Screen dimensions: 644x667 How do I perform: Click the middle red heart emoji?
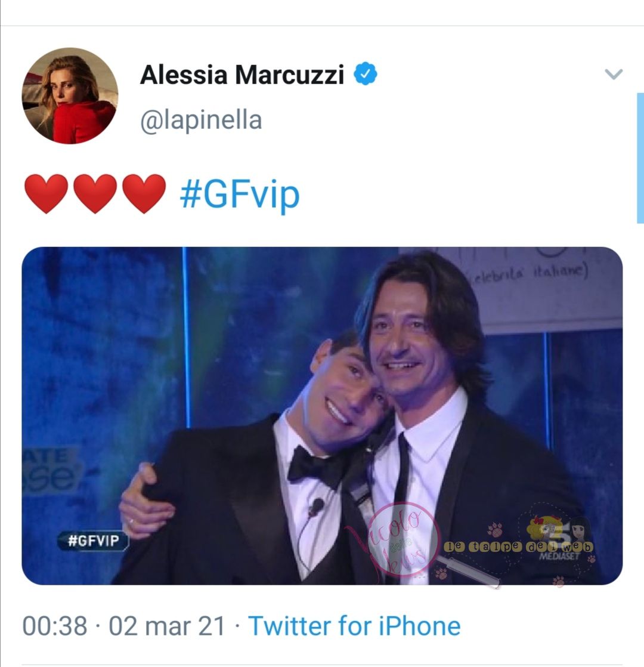95,193
